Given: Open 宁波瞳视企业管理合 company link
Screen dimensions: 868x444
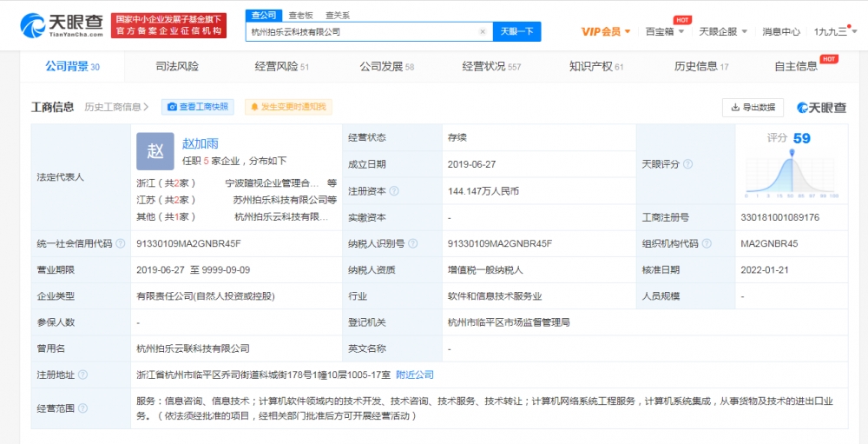Looking at the screenshot, I should 271,182.
